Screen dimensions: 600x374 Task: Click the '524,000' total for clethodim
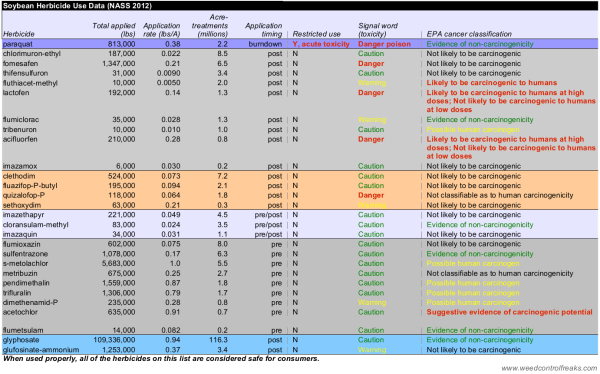click(121, 176)
